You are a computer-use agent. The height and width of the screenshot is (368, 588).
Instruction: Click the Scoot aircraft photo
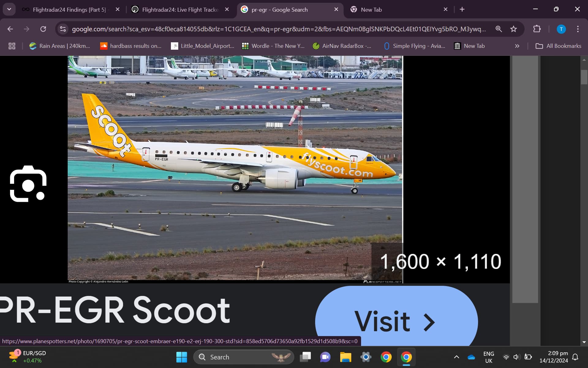(235, 168)
